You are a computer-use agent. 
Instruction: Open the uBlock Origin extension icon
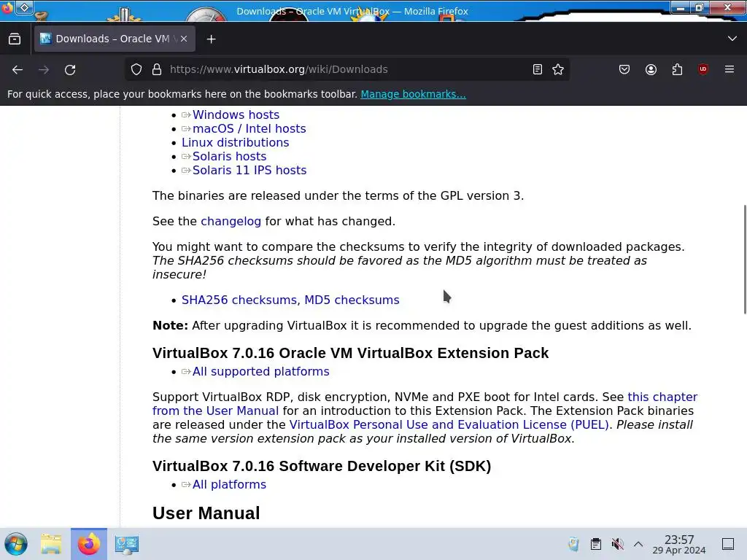point(703,69)
